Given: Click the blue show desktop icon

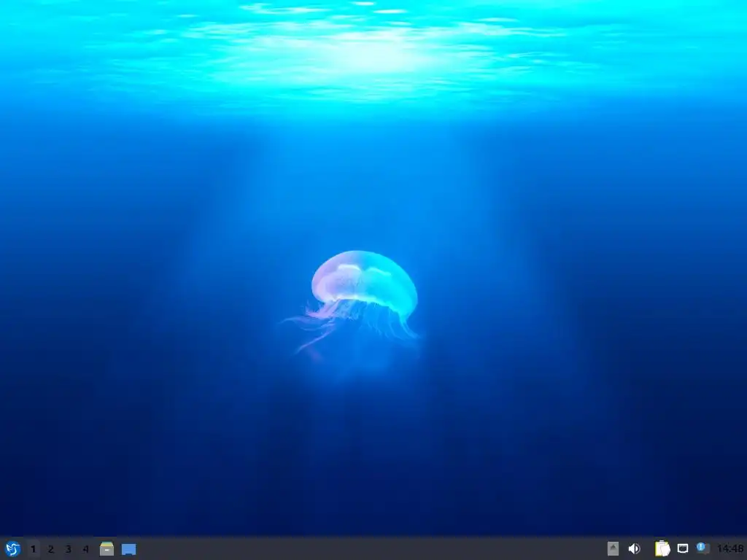Looking at the screenshot, I should 128,549.
